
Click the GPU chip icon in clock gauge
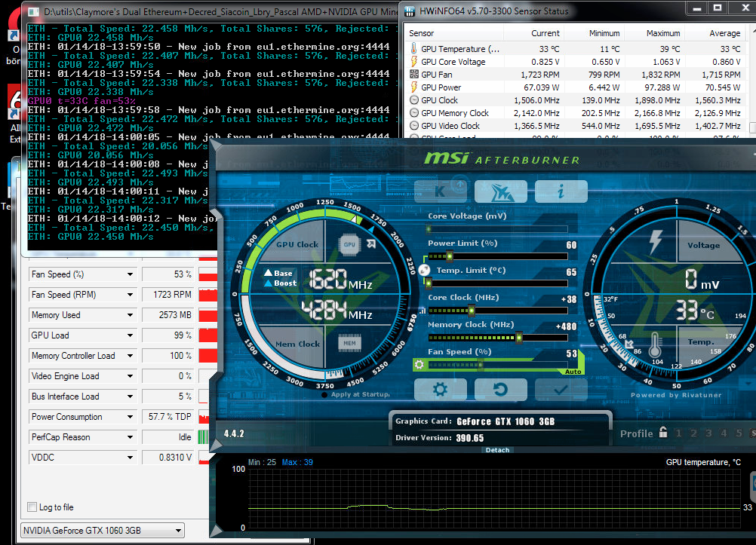(x=349, y=244)
